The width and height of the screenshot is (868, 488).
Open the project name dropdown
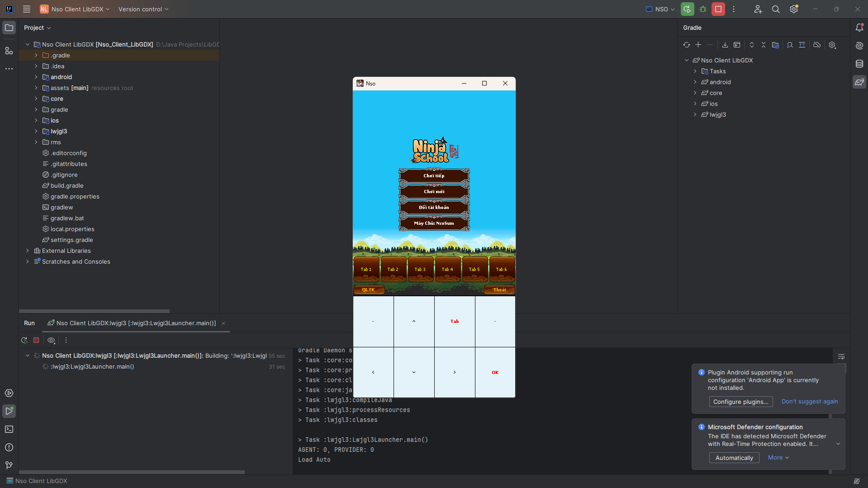point(75,9)
